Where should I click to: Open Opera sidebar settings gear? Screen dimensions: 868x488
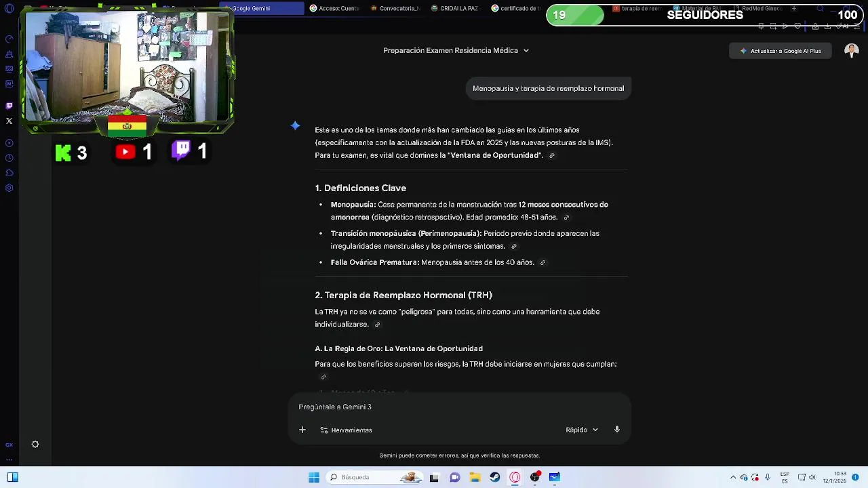(9, 188)
